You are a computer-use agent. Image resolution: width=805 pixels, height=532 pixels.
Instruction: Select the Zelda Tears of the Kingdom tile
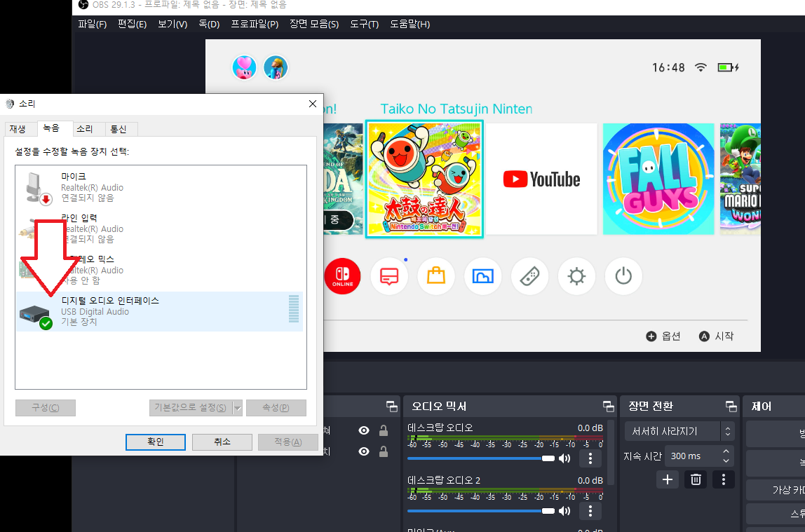pyautogui.click(x=343, y=179)
